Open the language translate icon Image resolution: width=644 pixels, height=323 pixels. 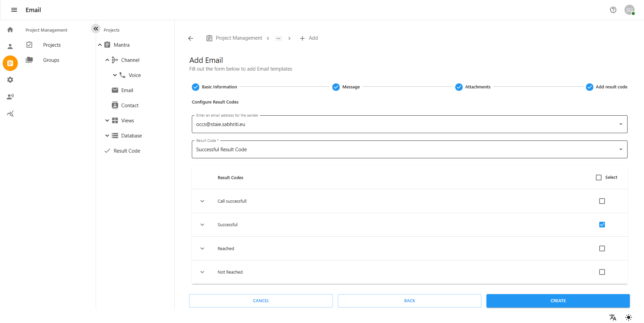(x=613, y=317)
